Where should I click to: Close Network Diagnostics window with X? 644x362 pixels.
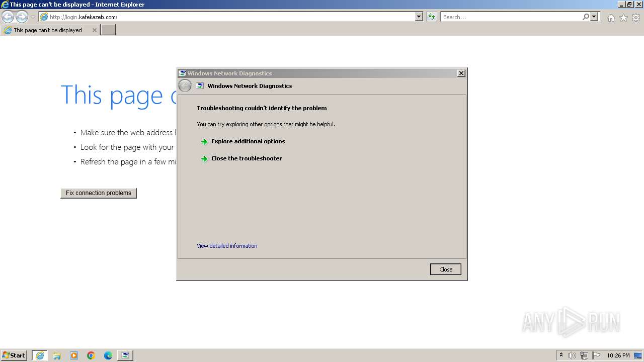point(461,73)
